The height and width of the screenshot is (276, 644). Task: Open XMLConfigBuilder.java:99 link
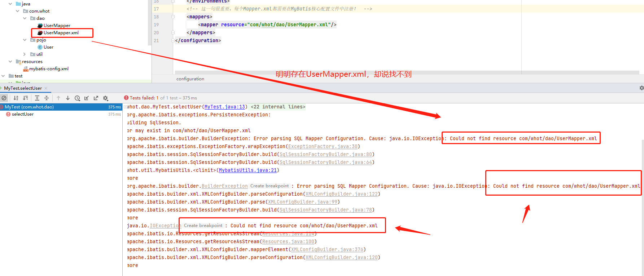303,202
